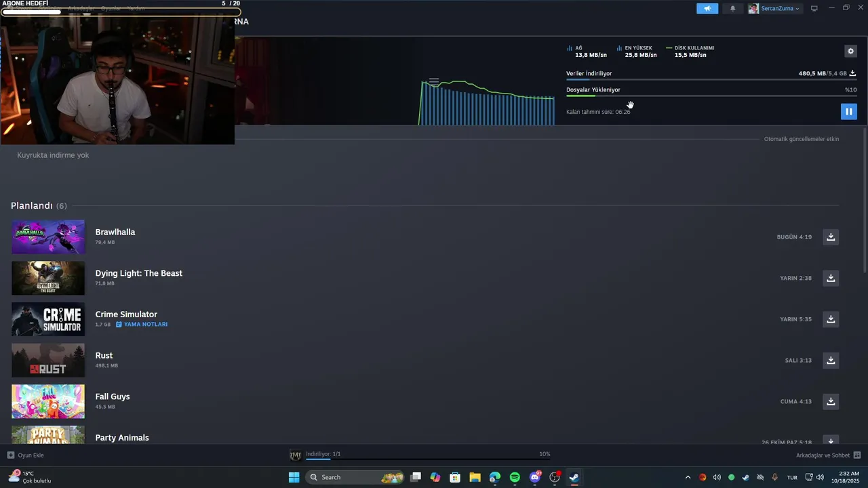Click the Kalan tahmini süre 06:26 text
This screenshot has height=488, width=868.
pos(598,112)
